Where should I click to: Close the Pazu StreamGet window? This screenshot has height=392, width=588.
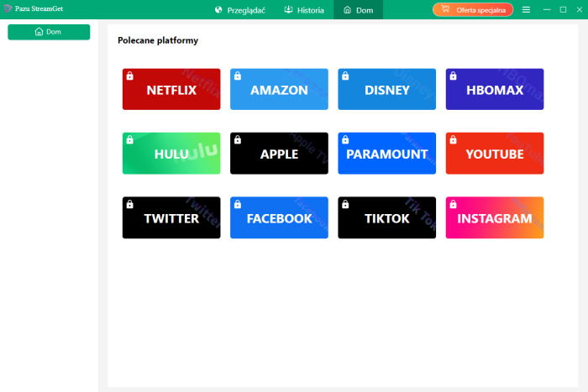coord(580,9)
